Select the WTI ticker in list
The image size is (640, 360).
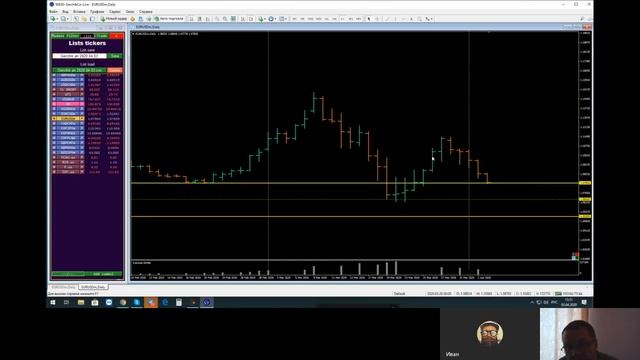[x=68, y=94]
